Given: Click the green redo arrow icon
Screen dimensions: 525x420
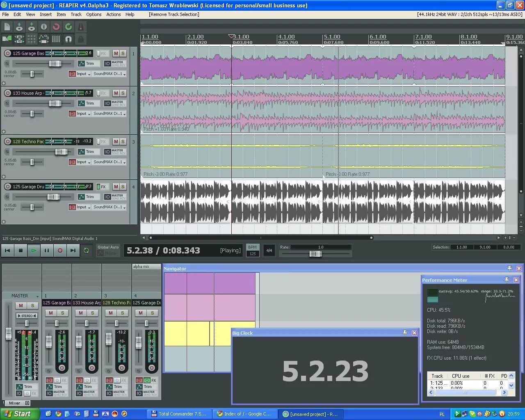Looking at the screenshot, I should pos(68,27).
